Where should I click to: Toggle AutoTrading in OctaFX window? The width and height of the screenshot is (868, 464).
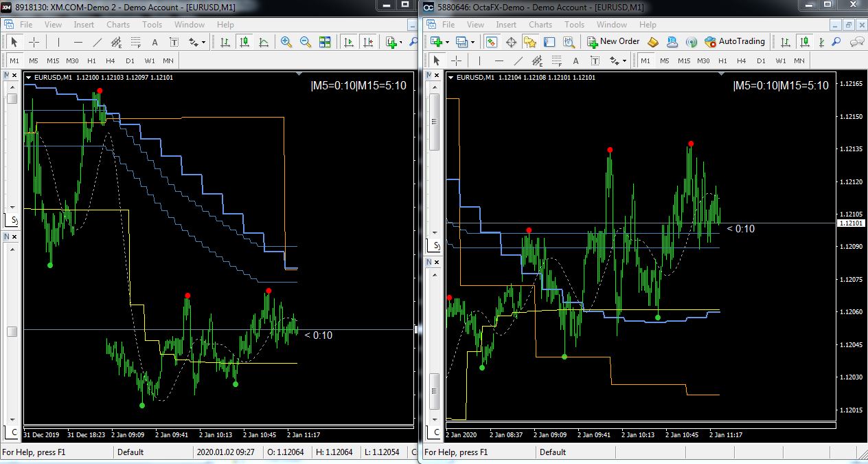coord(735,41)
